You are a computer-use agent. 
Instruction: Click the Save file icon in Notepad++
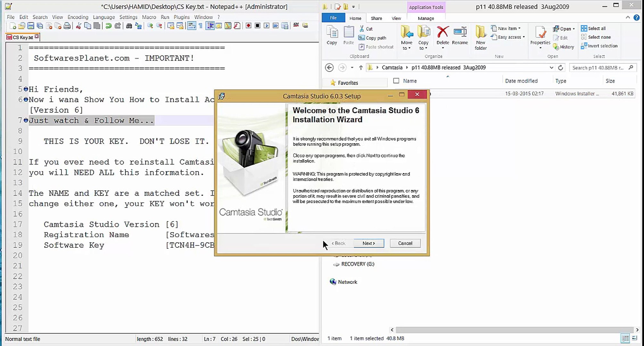tap(31, 26)
